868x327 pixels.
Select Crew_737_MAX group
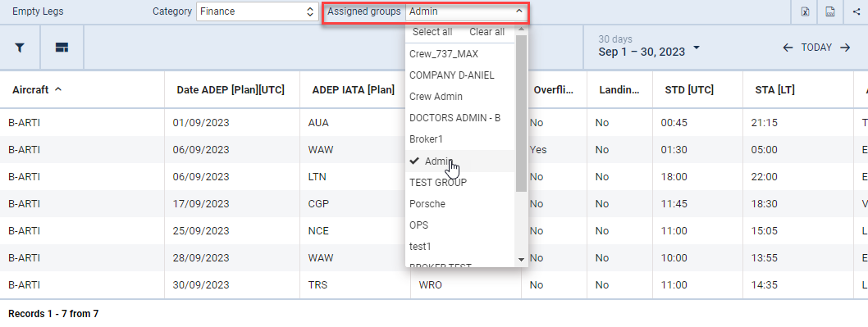[x=460, y=53]
